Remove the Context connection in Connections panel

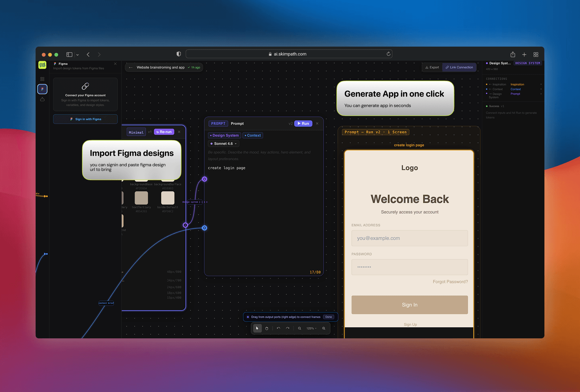tap(541, 89)
